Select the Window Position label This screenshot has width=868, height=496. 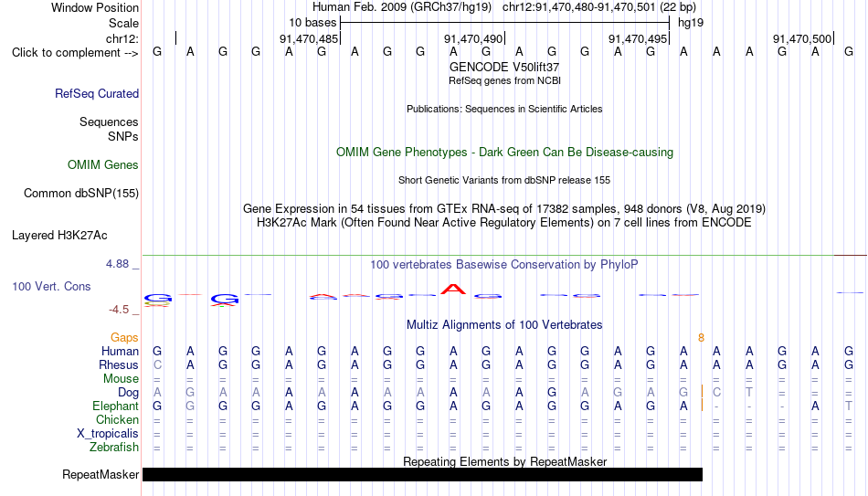[x=95, y=7]
